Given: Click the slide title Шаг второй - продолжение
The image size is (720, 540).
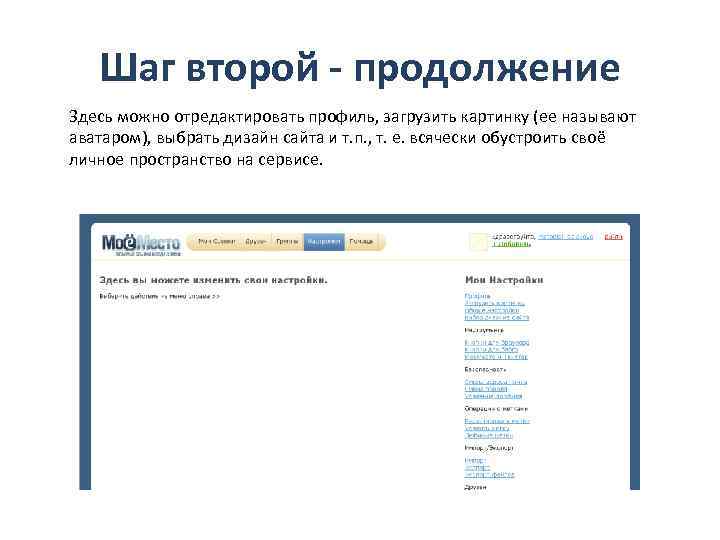Looking at the screenshot, I should [360, 68].
